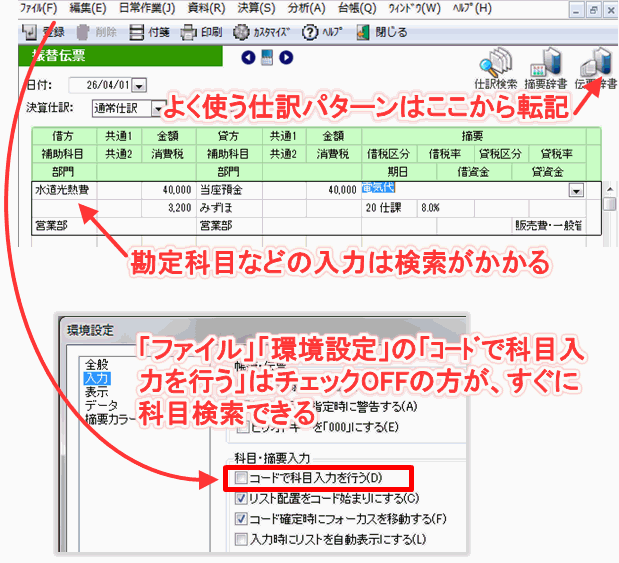Select the 当座預金 credit account cell

230,190
